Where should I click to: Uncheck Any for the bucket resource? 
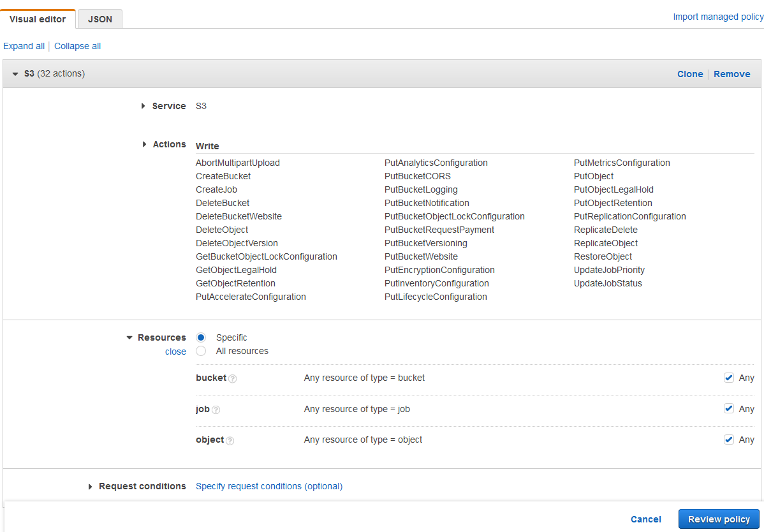729,377
